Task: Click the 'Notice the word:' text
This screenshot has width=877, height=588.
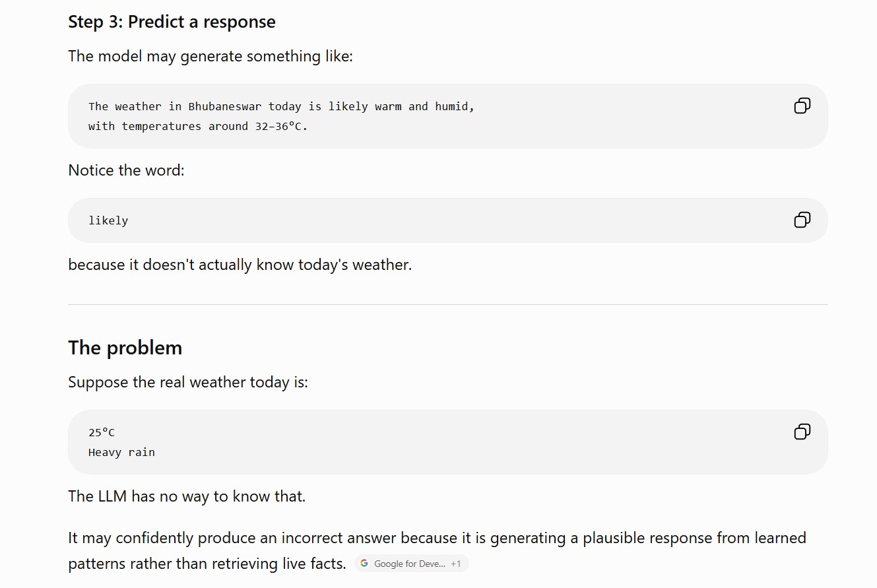Action: [x=126, y=170]
